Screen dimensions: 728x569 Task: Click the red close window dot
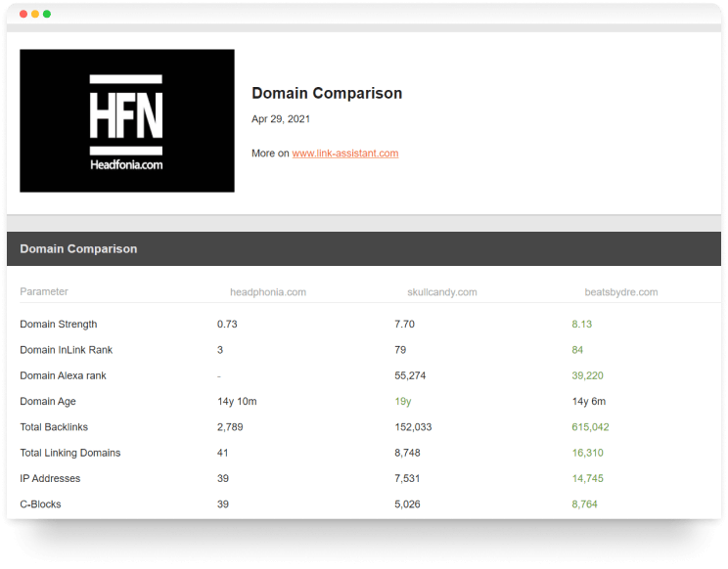(23, 15)
